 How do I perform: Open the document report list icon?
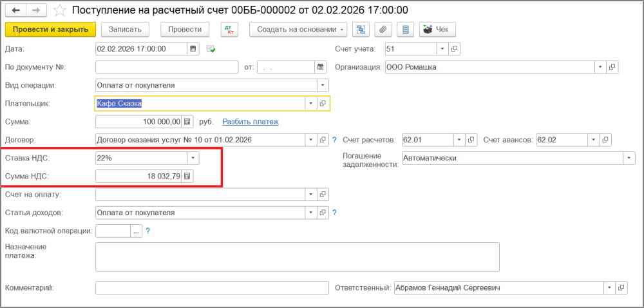coord(405,30)
